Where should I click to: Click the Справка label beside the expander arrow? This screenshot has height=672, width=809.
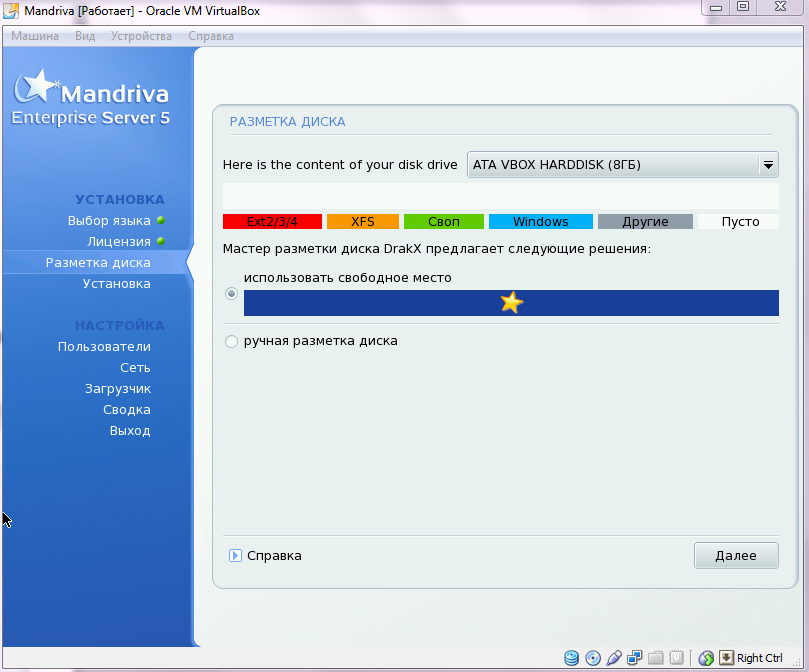[x=274, y=555]
